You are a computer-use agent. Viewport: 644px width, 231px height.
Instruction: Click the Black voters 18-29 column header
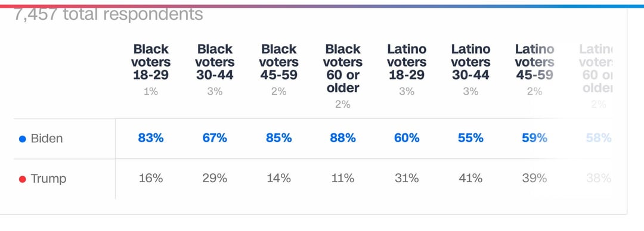[151, 62]
